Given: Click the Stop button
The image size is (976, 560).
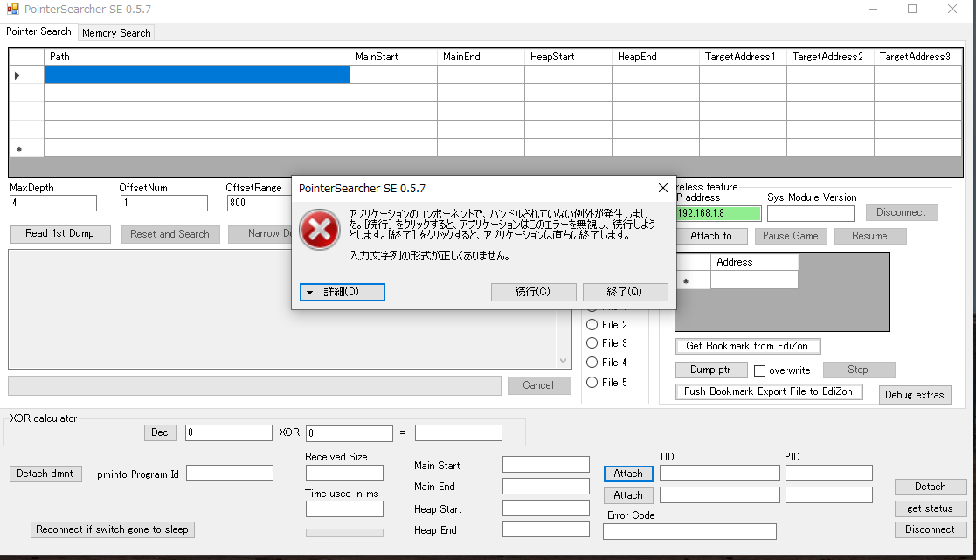Looking at the screenshot, I should tap(858, 370).
